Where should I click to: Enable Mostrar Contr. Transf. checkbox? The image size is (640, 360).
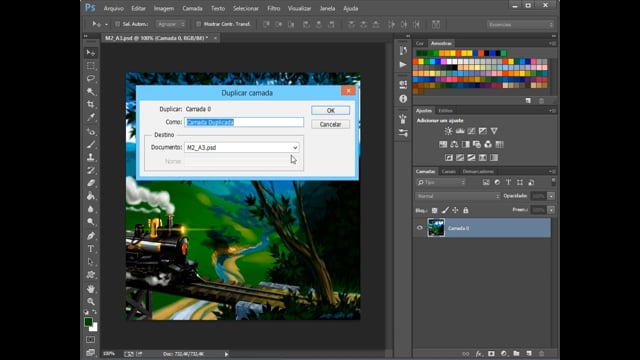tap(198, 24)
